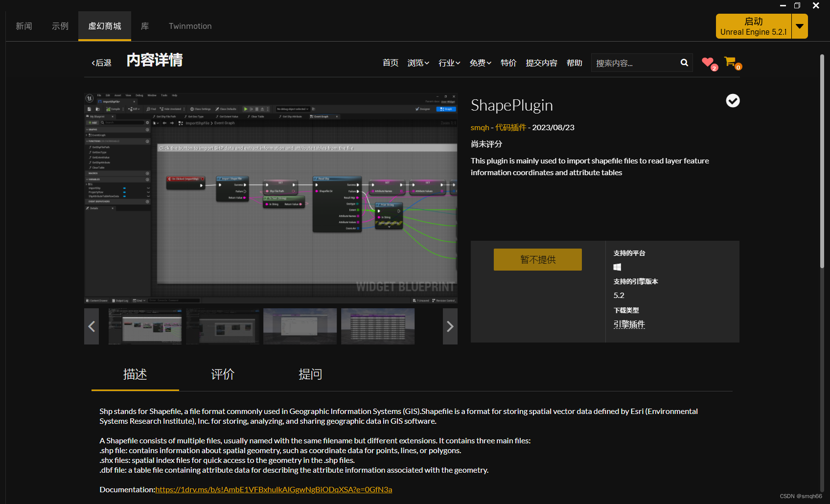Viewport: 830px width, 504px height.
Task: Click the 代码插件 category link
Action: (x=510, y=127)
